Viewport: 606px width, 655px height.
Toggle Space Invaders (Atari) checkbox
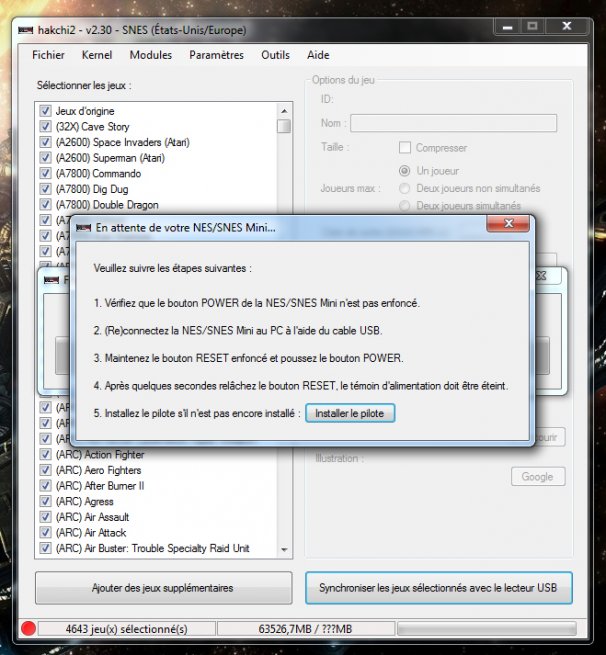pos(45,142)
